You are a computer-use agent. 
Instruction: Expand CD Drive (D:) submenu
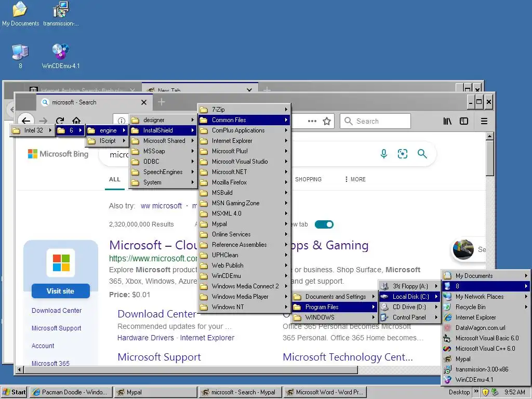[x=409, y=307]
